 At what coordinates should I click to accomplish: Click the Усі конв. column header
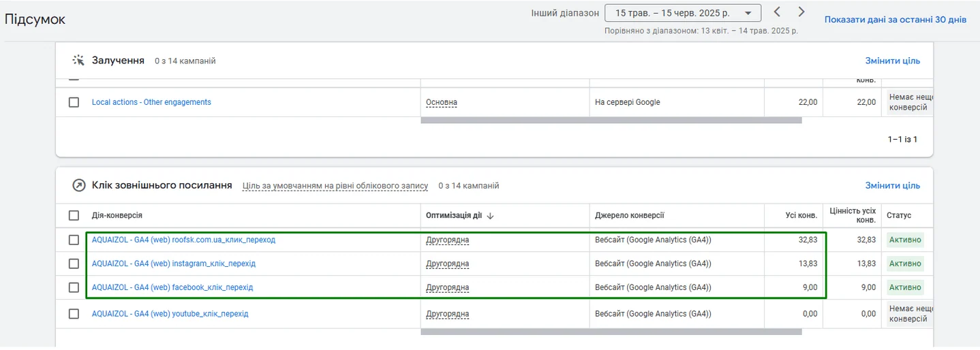(x=801, y=216)
